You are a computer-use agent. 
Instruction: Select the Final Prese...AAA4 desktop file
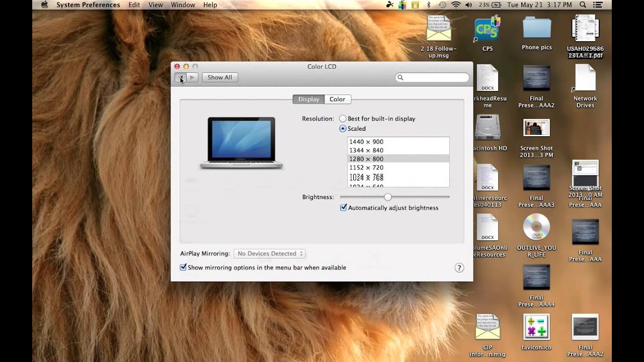click(x=536, y=278)
